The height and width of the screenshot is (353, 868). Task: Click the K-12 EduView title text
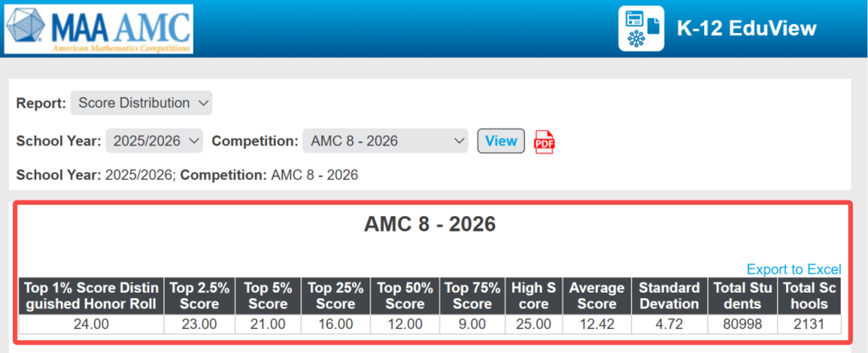tap(746, 29)
